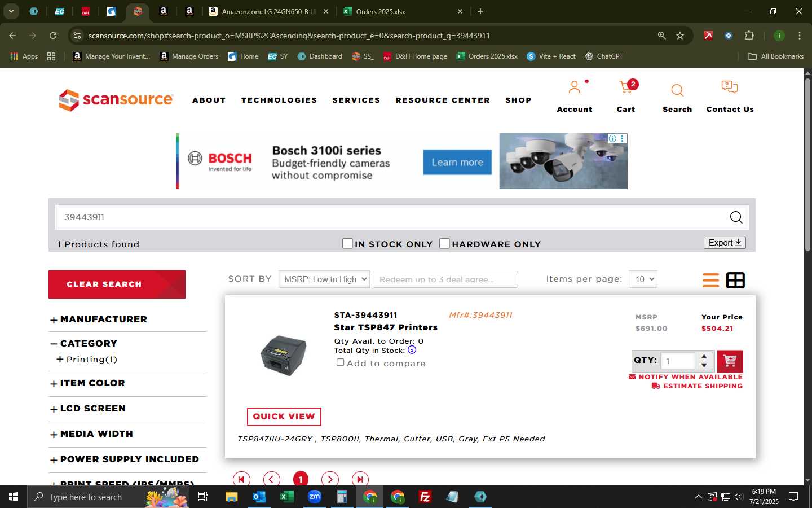Open Manage Orders bookmark
The height and width of the screenshot is (508, 812).
189,56
